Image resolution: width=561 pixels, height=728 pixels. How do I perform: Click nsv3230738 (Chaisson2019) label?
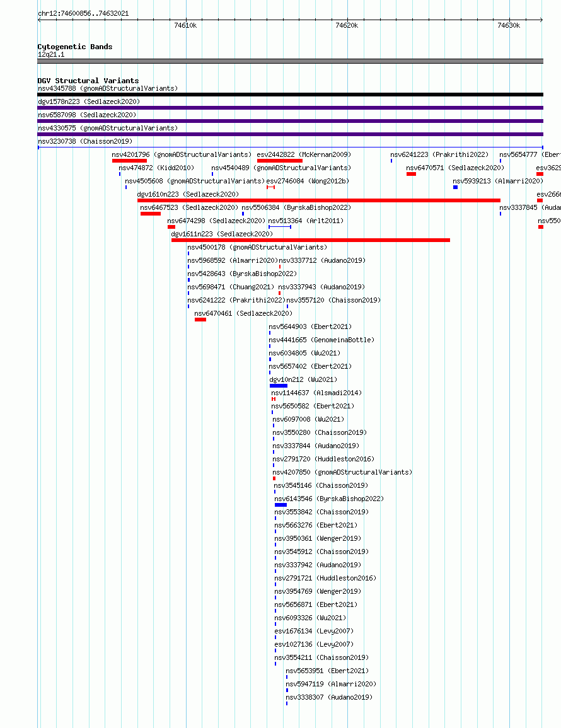(85, 141)
